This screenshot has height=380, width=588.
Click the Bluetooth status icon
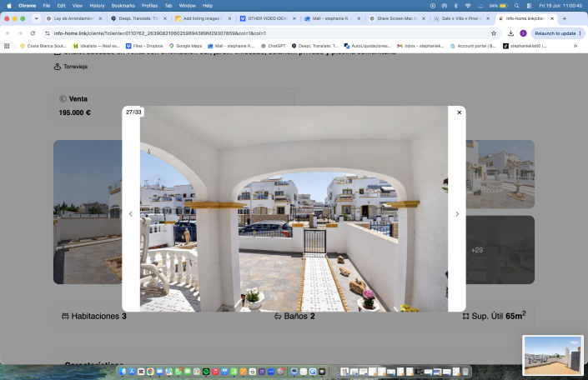click(456, 6)
